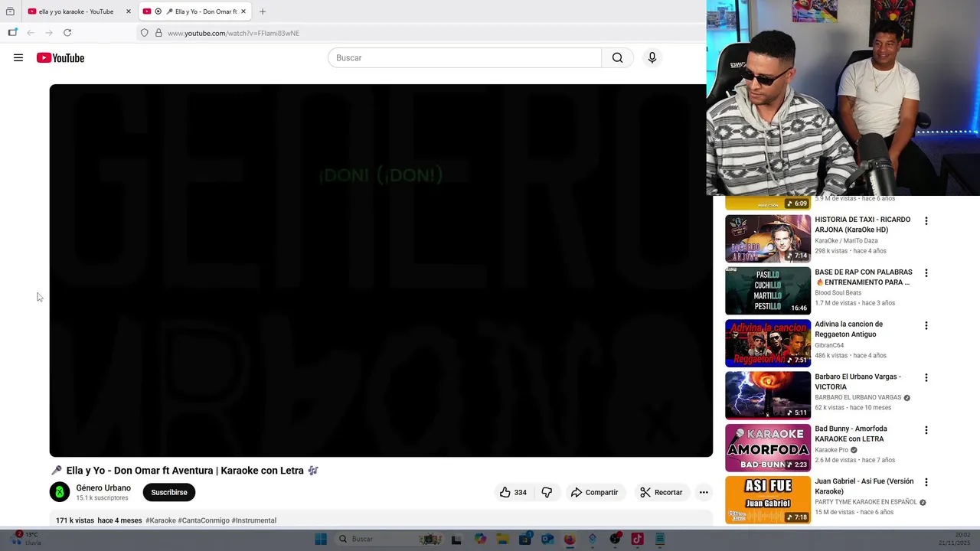Go forward with the browser forward arrow
The height and width of the screenshot is (551, 980).
[x=49, y=33]
